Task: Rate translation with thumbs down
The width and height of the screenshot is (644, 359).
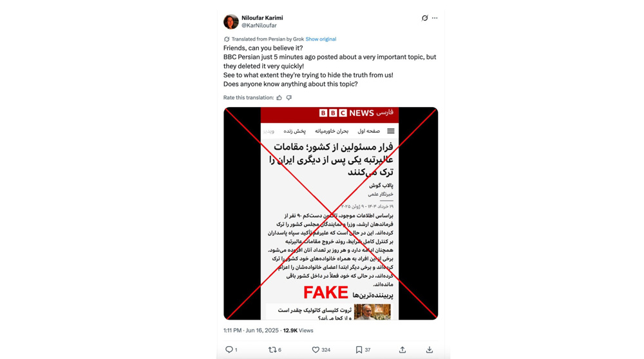Action: click(289, 97)
